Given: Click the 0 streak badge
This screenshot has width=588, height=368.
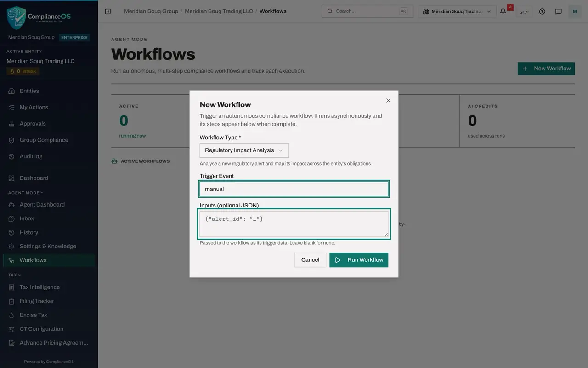Looking at the screenshot, I should click(23, 71).
